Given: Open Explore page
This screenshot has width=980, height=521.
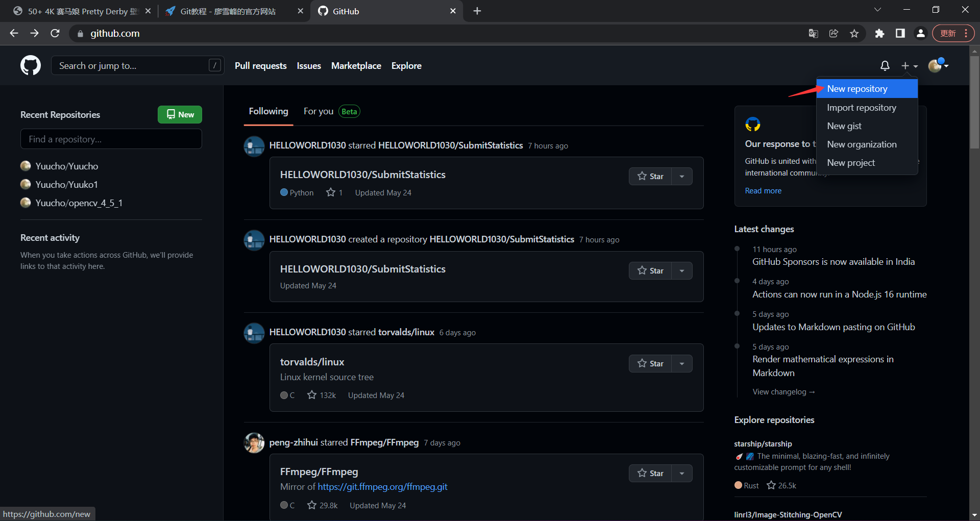Looking at the screenshot, I should 406,65.
